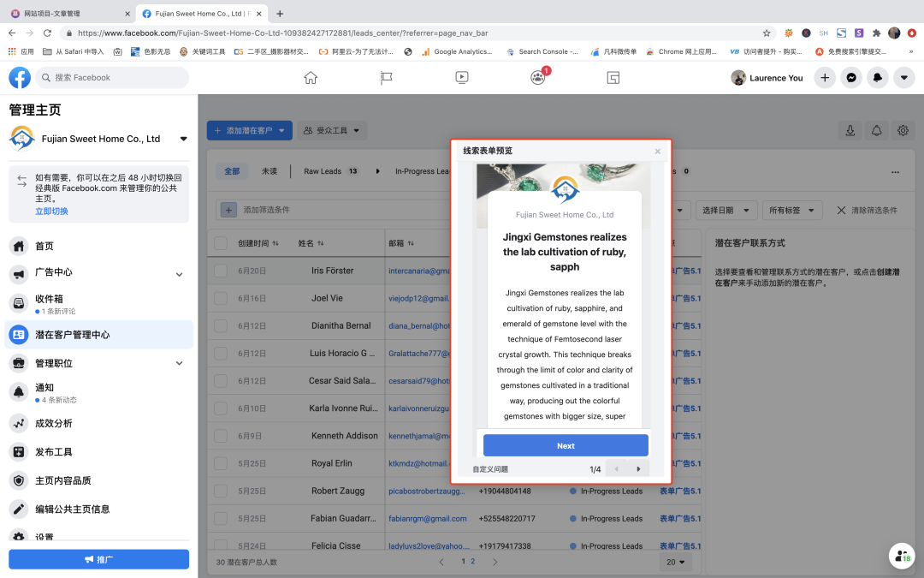Open the Fujian Sweet Home page switcher dropdown
Image resolution: width=924 pixels, height=578 pixels.
(183, 140)
